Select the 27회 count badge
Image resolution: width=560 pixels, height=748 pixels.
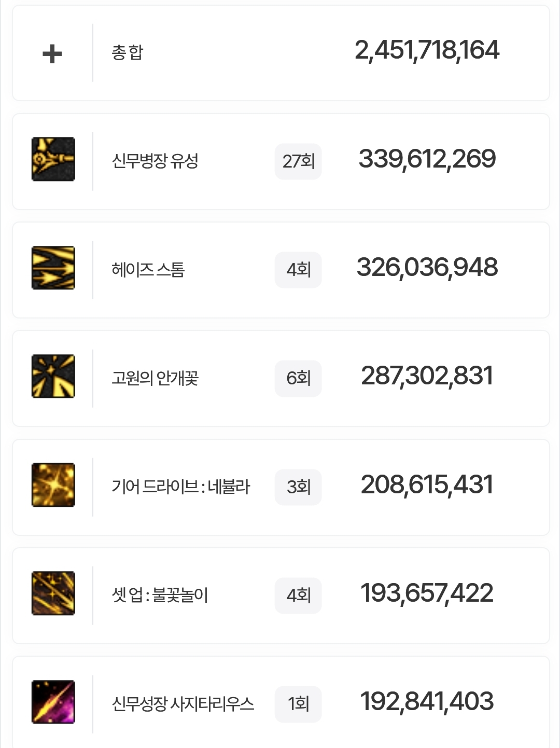(298, 161)
